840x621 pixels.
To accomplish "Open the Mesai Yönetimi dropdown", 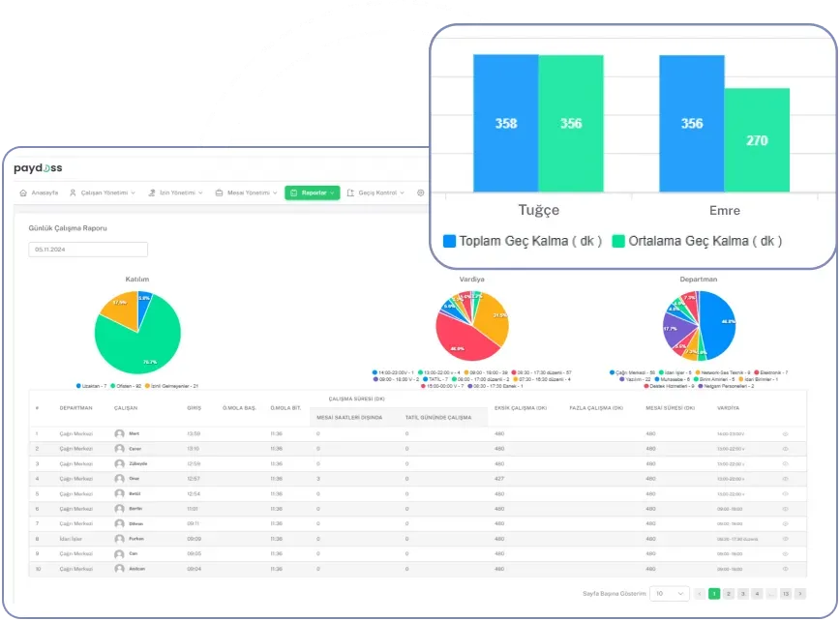I will (x=247, y=192).
